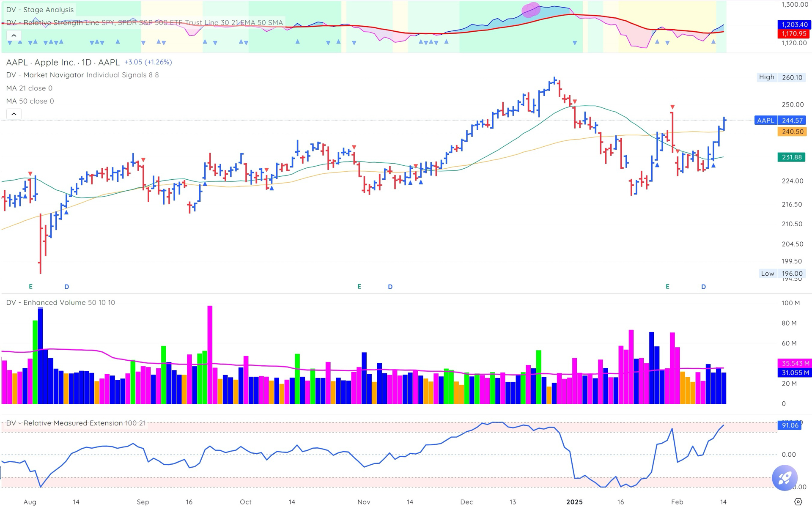
Task: Click the purple circle on Stage Analysis
Action: pyautogui.click(x=531, y=10)
